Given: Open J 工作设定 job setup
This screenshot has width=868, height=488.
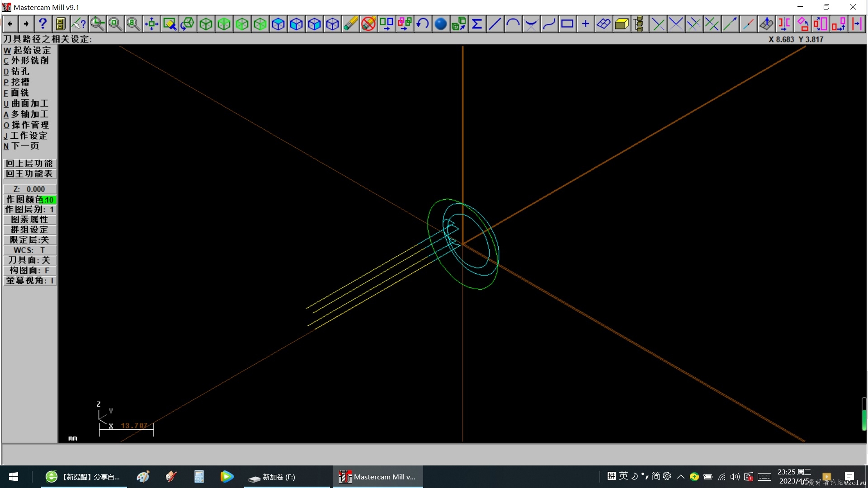Looking at the screenshot, I should click(25, 136).
